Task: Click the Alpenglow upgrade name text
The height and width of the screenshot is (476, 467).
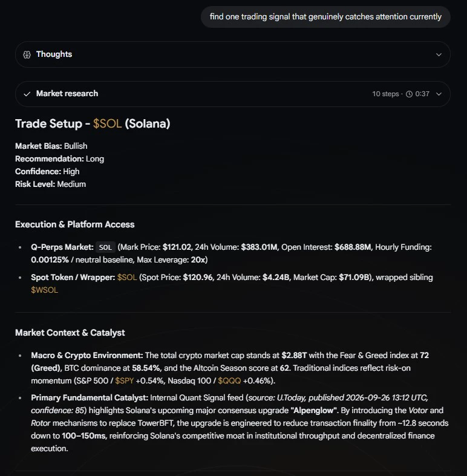Action: pyautogui.click(x=314, y=411)
